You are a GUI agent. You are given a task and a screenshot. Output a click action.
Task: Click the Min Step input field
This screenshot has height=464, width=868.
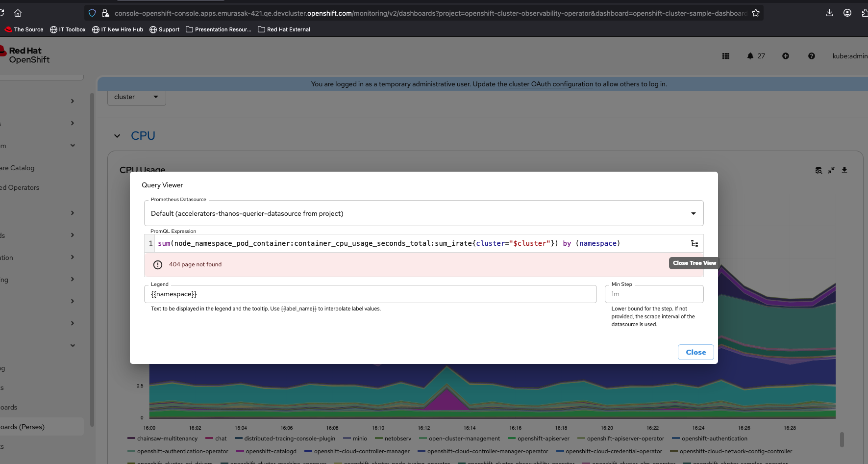tap(654, 294)
